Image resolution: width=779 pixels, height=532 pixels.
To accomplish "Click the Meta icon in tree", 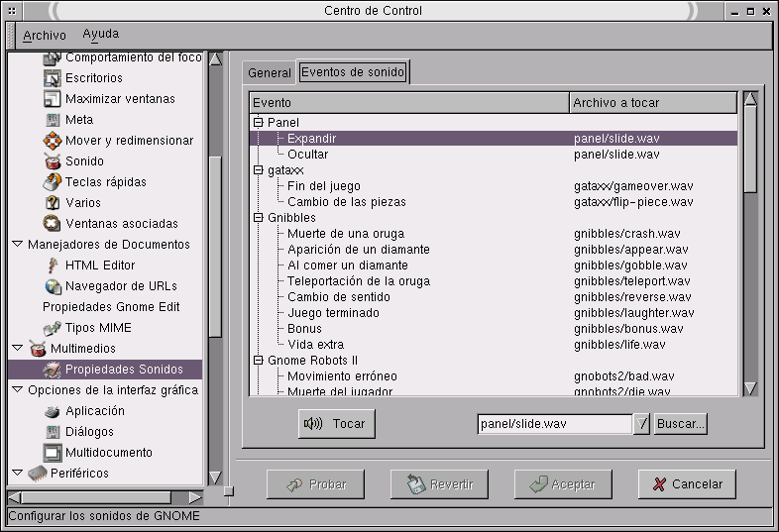I will pyautogui.click(x=53, y=120).
